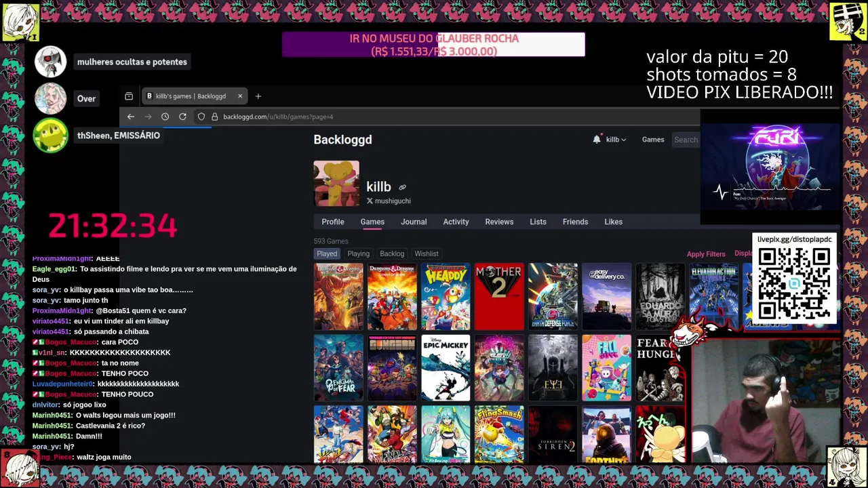The image size is (868, 488).
Task: Go back with the browser back arrow
Action: [131, 117]
